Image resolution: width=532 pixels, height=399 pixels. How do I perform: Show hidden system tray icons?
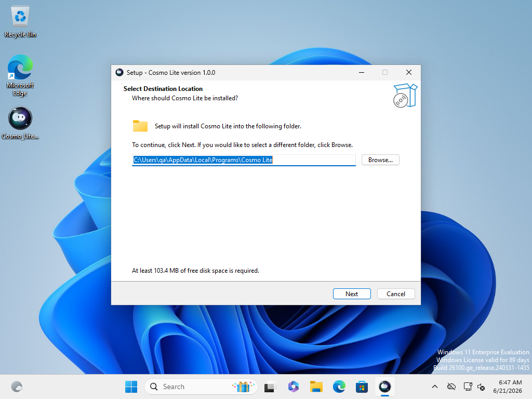[435, 387]
